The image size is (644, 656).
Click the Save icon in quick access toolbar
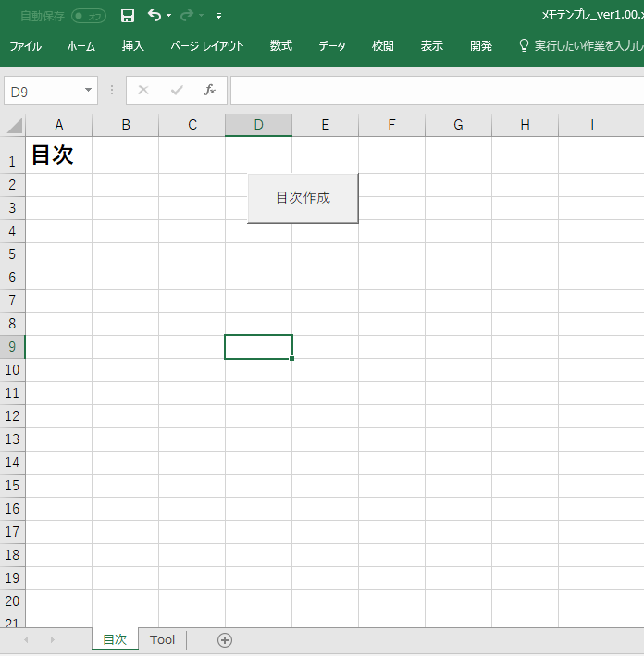click(128, 16)
